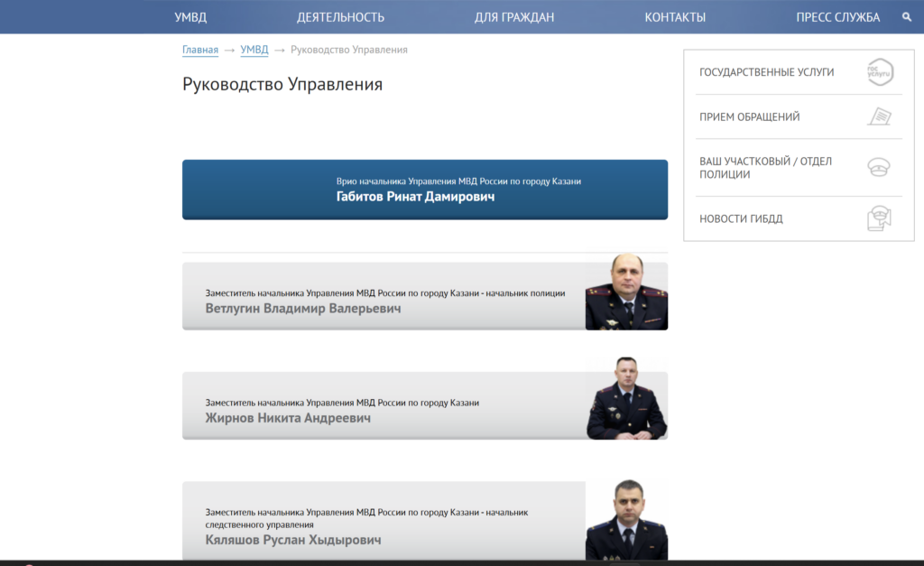Open the Габитов Ринат Дамирович blue banner
Screen dimensions: 924x566
tap(425, 190)
